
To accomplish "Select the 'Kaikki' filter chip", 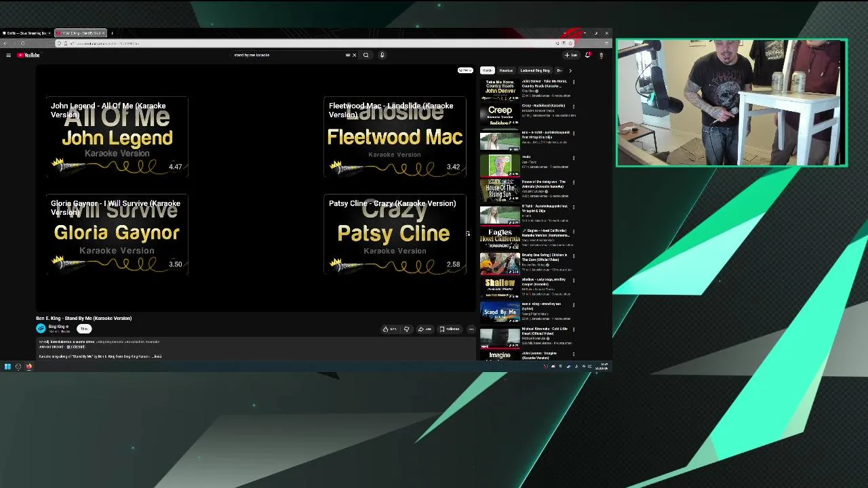I will pyautogui.click(x=487, y=70).
